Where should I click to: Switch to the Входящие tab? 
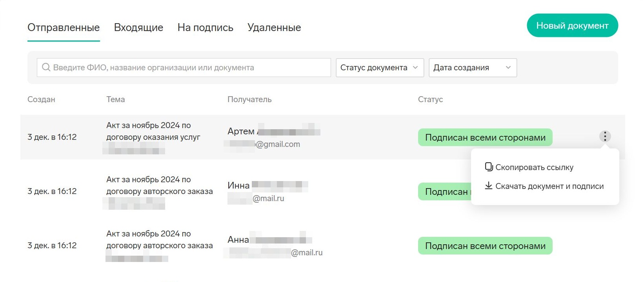tap(138, 27)
